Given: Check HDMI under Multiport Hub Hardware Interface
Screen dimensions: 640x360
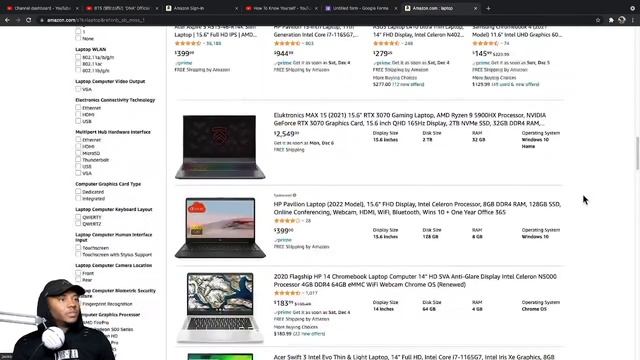Looking at the screenshot, I should [78, 146].
